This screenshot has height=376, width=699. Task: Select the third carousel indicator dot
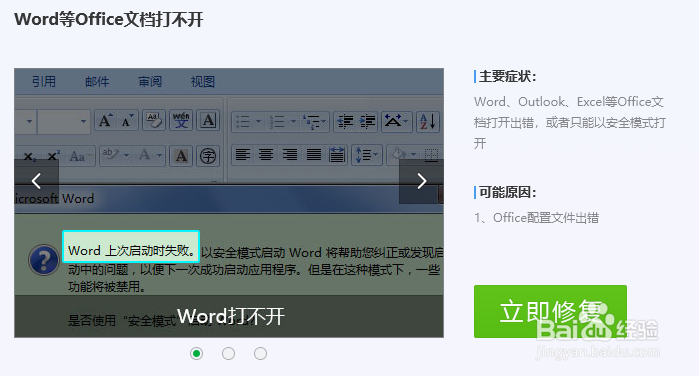click(x=260, y=354)
